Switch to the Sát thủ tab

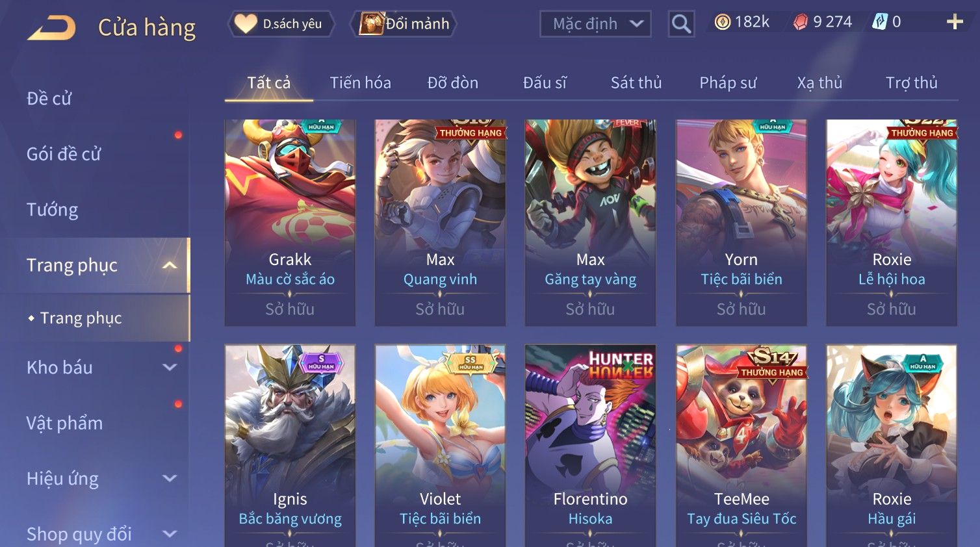[x=636, y=83]
